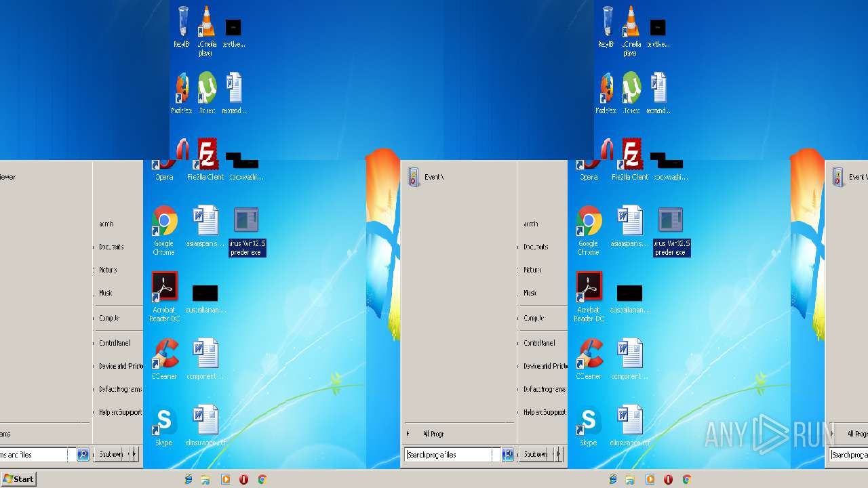Click Shut down button in left Start menu
868x488 pixels.
pyautogui.click(x=111, y=454)
